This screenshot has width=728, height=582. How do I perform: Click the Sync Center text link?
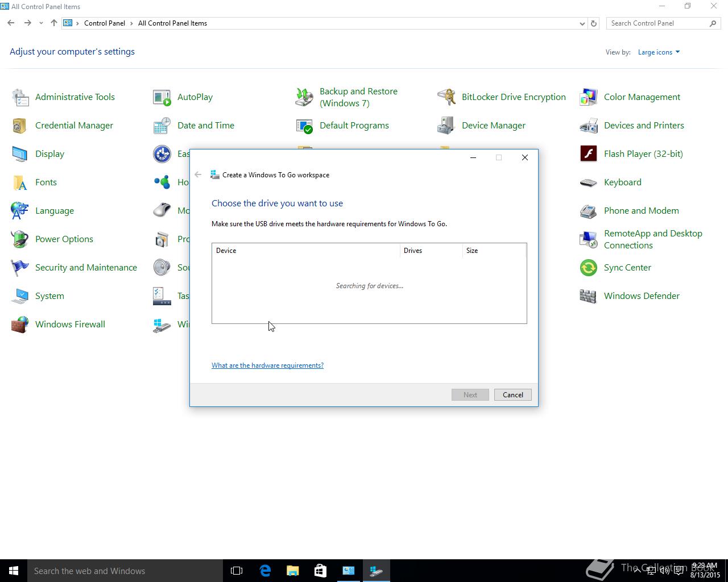coord(627,268)
